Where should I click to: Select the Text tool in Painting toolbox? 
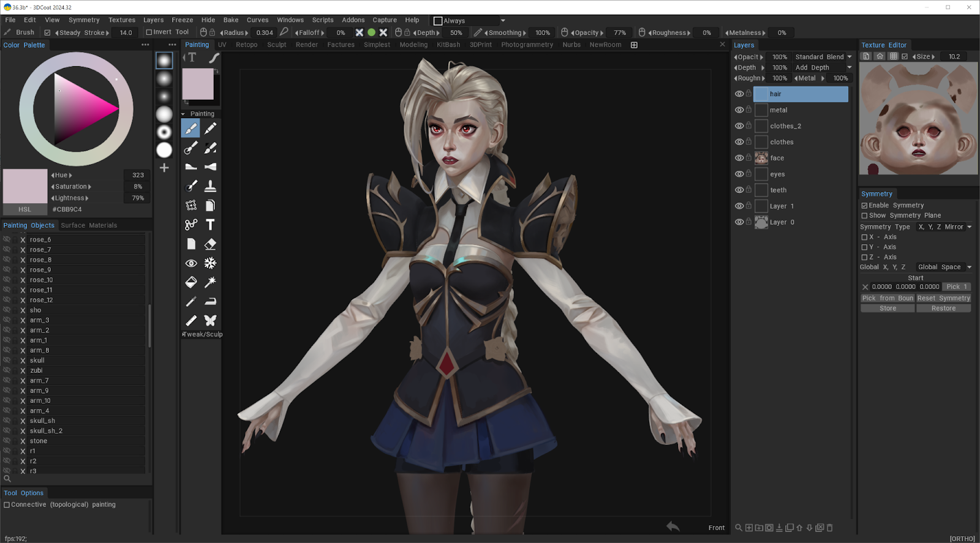(210, 225)
